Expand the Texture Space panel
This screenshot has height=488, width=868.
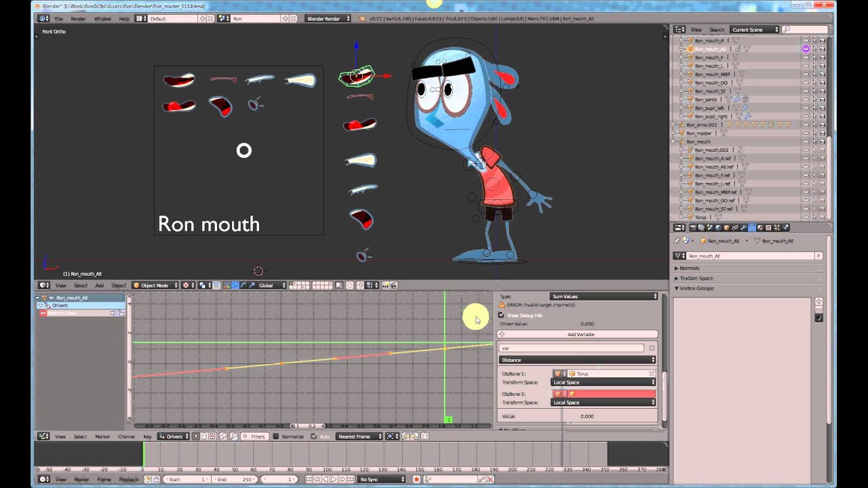click(x=696, y=278)
